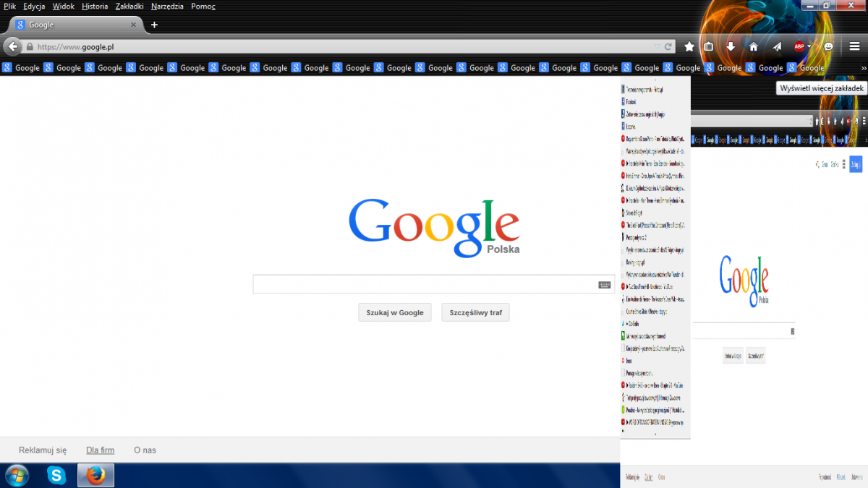The image size is (868, 488).
Task: Open the URL bar history dropdown arrow
Action: [x=657, y=46]
